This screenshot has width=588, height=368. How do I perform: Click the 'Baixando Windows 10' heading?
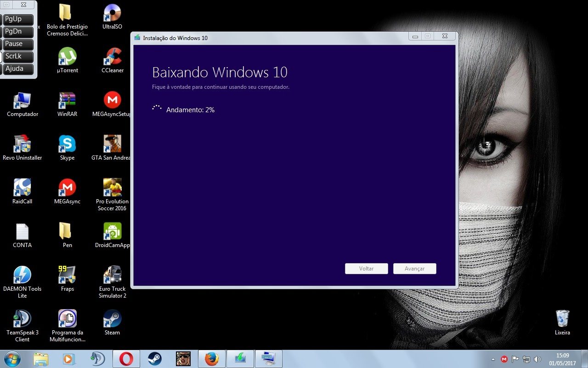click(x=220, y=72)
